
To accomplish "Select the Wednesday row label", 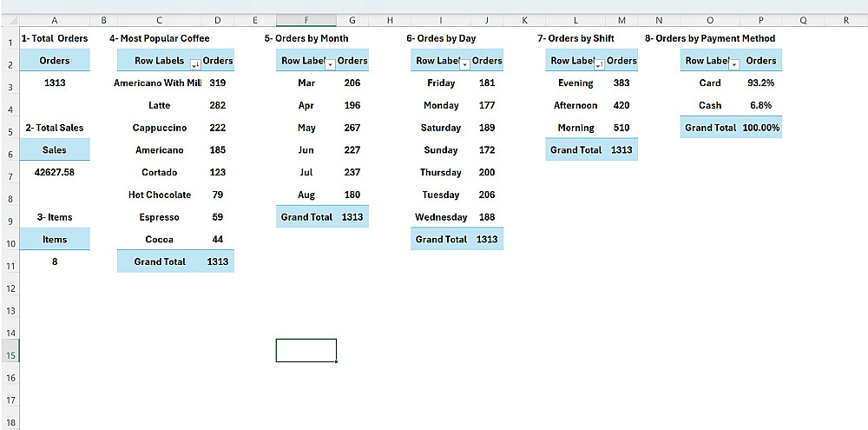I will coord(441,217).
